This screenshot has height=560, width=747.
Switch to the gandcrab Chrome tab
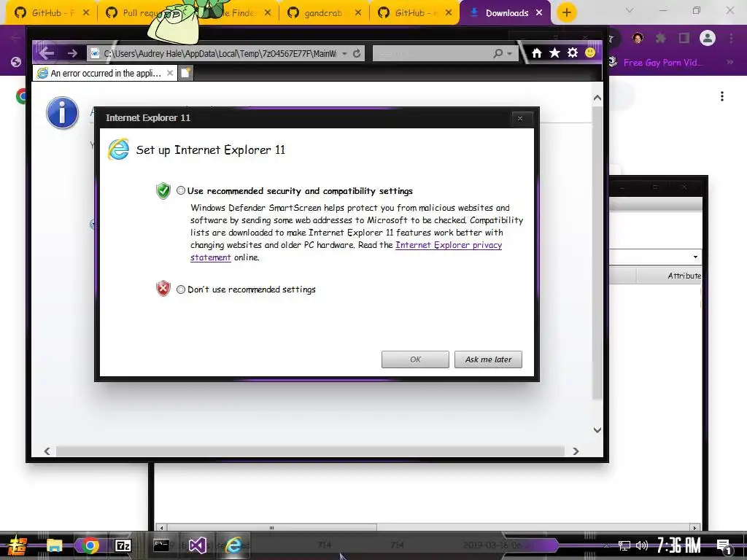(x=323, y=13)
